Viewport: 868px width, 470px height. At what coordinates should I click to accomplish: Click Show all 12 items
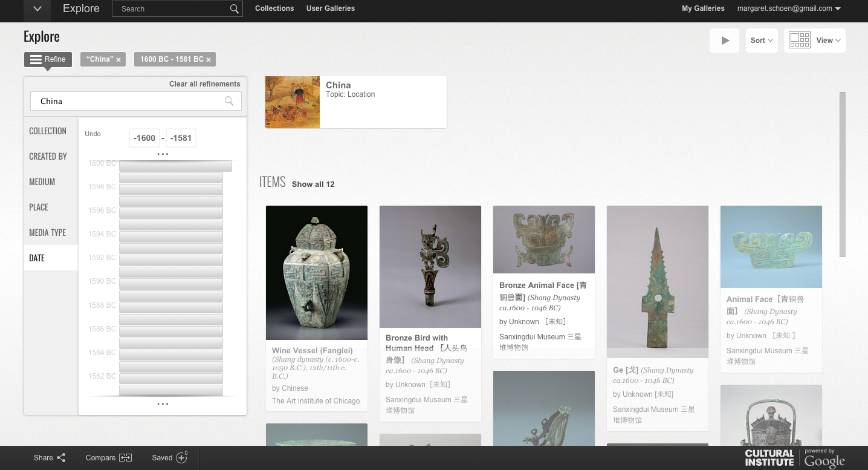pos(313,184)
